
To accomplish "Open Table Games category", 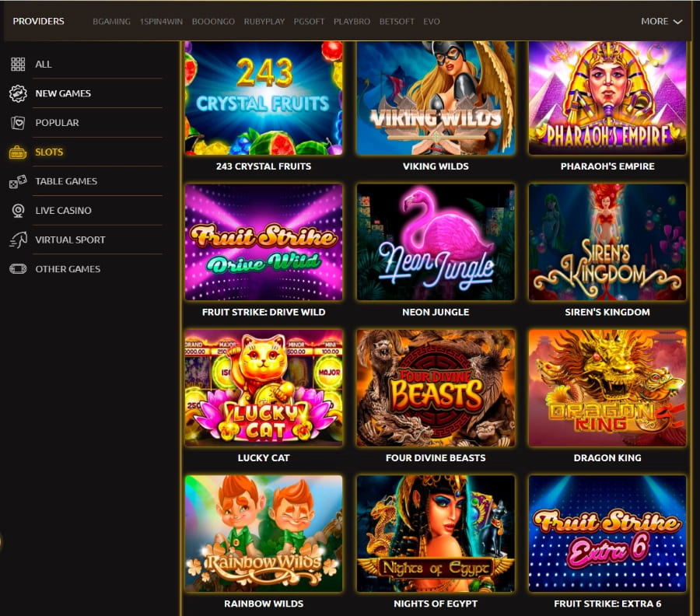I will [66, 181].
